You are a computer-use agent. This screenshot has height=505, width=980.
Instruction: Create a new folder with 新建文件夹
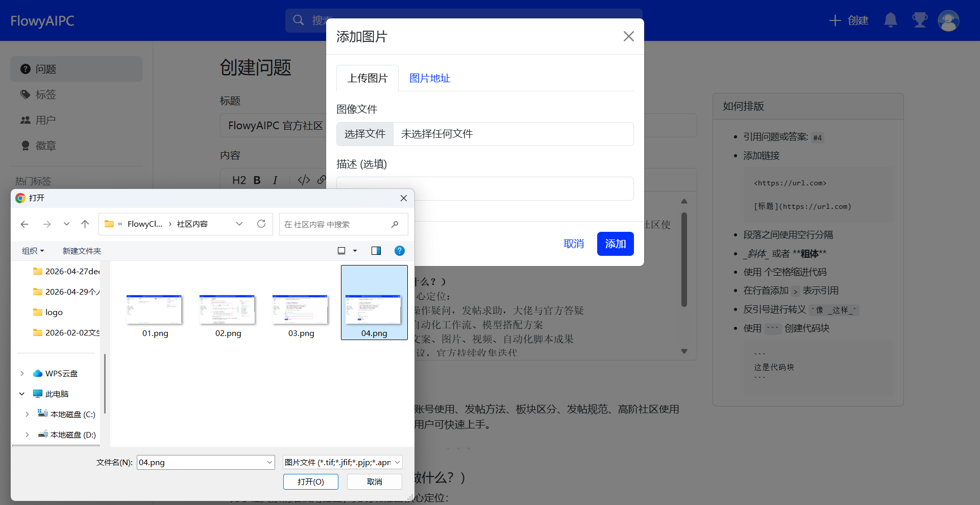click(82, 251)
